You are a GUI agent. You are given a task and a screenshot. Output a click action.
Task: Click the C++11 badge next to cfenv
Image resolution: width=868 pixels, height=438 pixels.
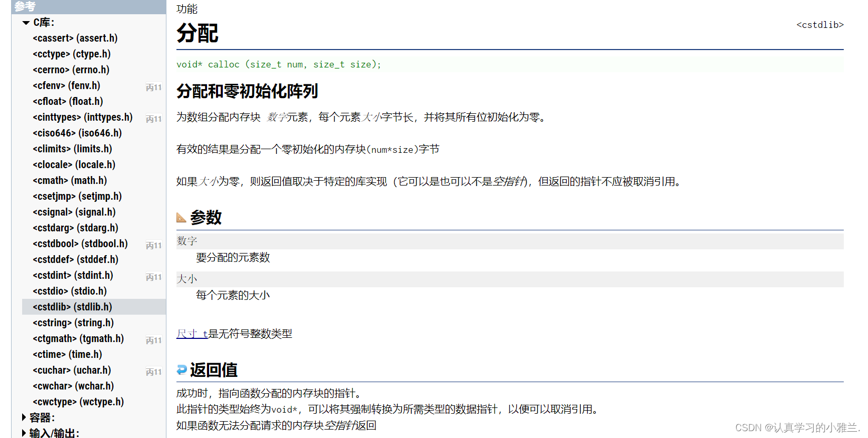(x=154, y=87)
